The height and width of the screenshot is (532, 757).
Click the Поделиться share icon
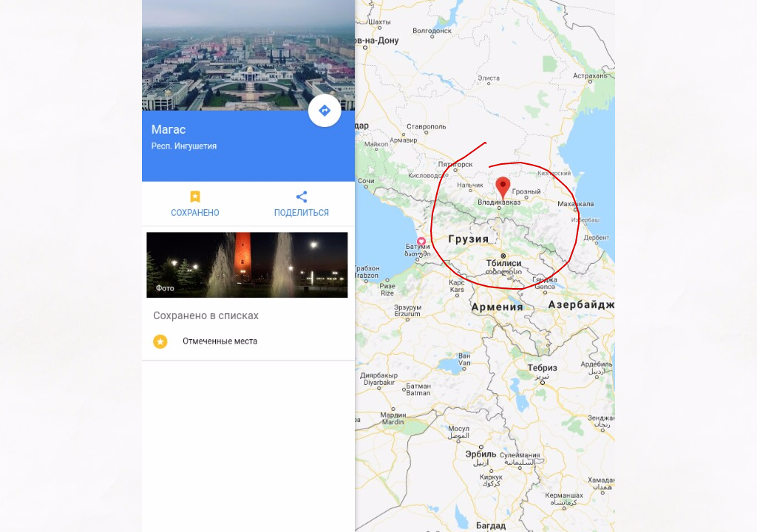tap(302, 197)
